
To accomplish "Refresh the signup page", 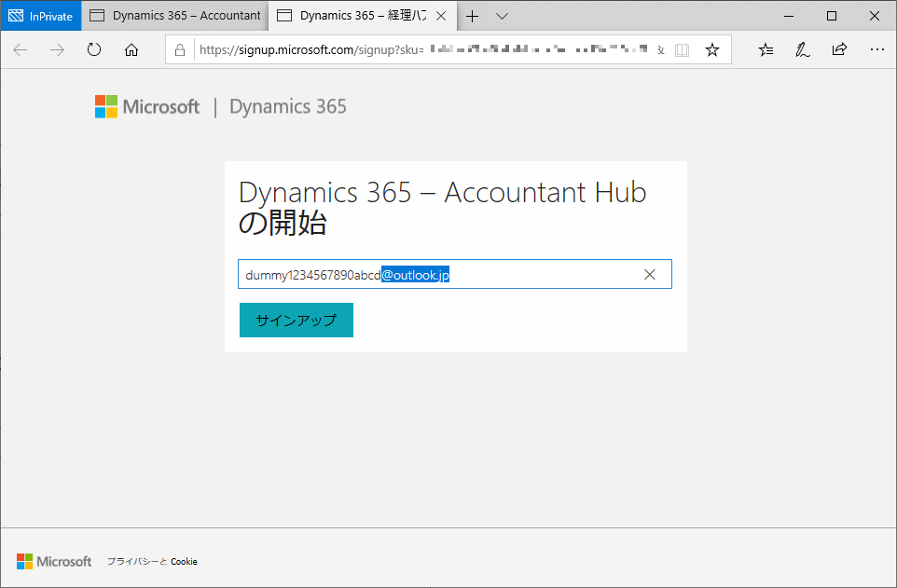I will 94,49.
